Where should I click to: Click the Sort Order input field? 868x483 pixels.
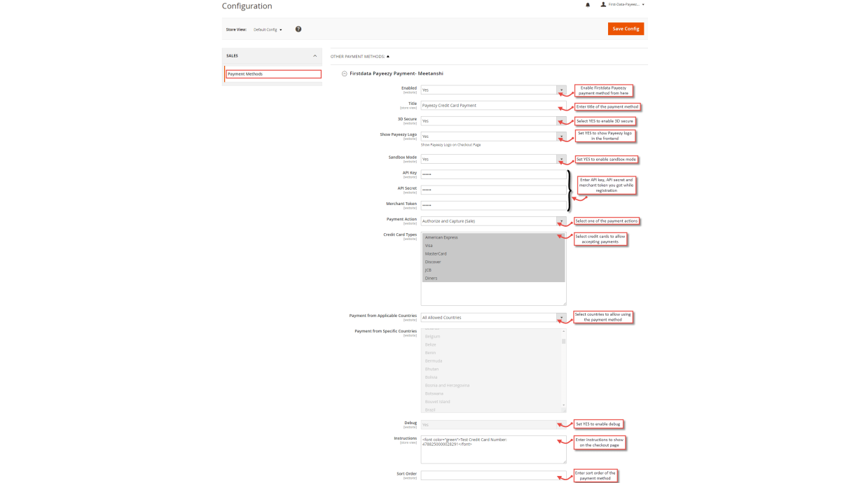point(493,476)
